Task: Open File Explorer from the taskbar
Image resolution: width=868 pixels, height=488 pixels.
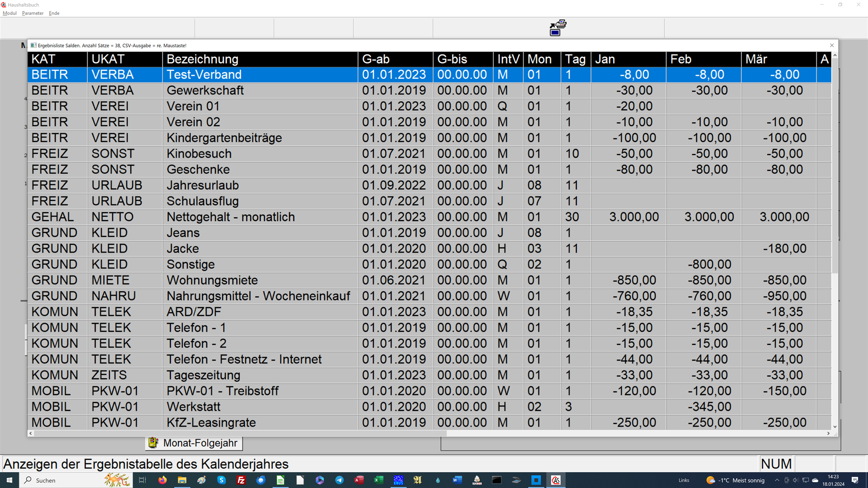Action: tap(182, 480)
